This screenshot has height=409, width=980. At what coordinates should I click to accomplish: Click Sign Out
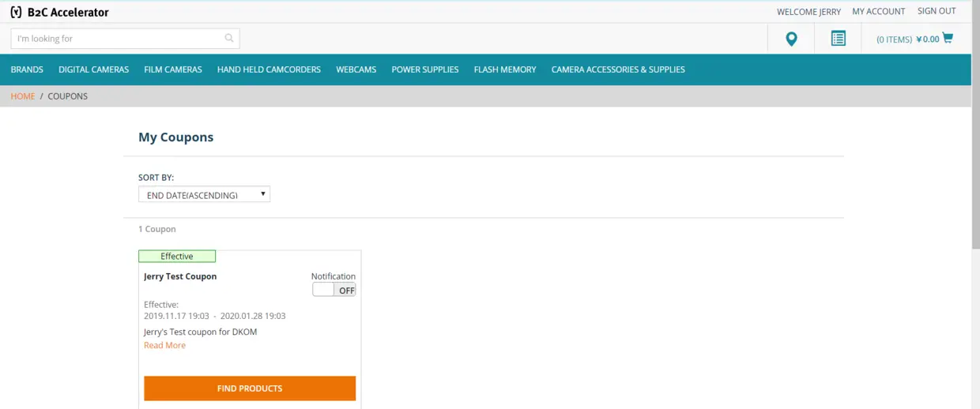coord(937,11)
